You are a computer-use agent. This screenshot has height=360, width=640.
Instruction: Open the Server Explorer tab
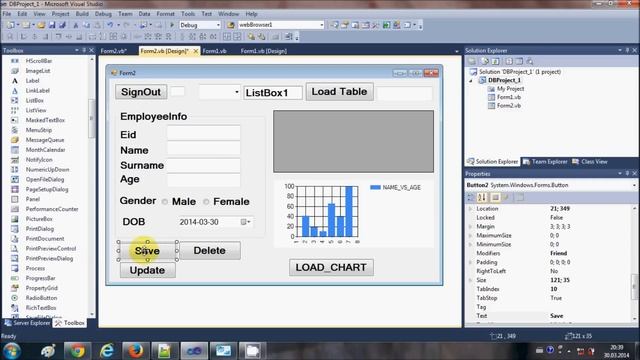tap(27, 323)
